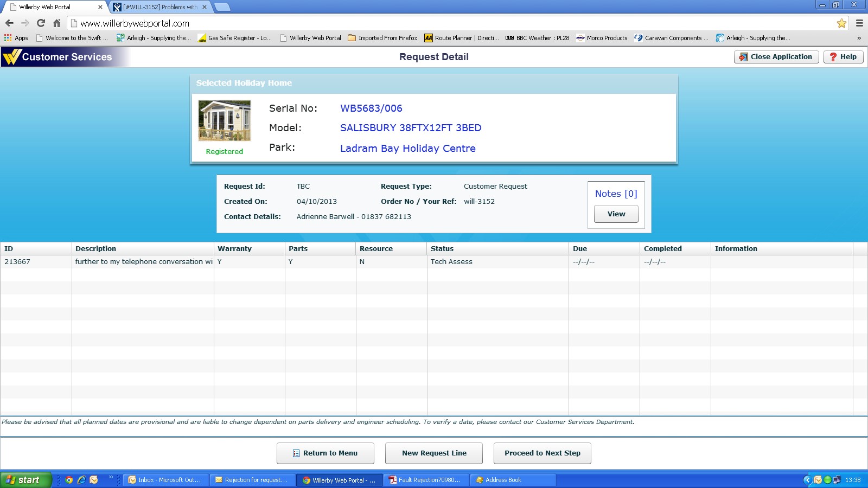This screenshot has height=488, width=868.
Task: Click Proceed to Next Step
Action: [542, 453]
